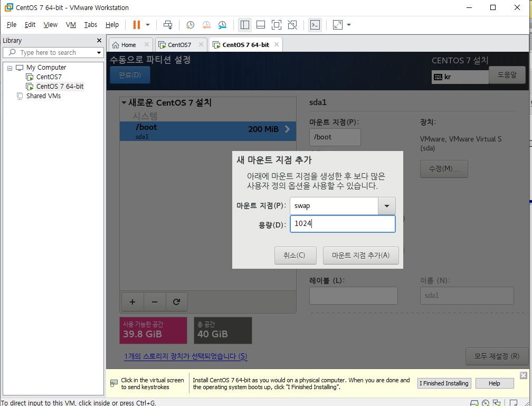Select CentOS 7 64-bit in library tree

pyautogui.click(x=60, y=87)
